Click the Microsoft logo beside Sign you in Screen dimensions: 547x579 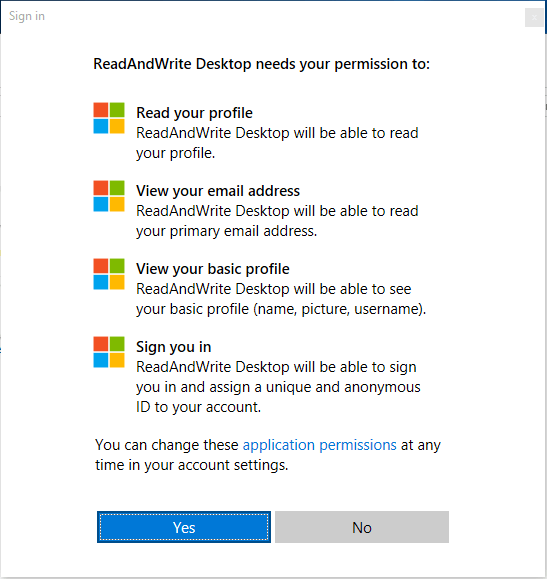coord(109,352)
